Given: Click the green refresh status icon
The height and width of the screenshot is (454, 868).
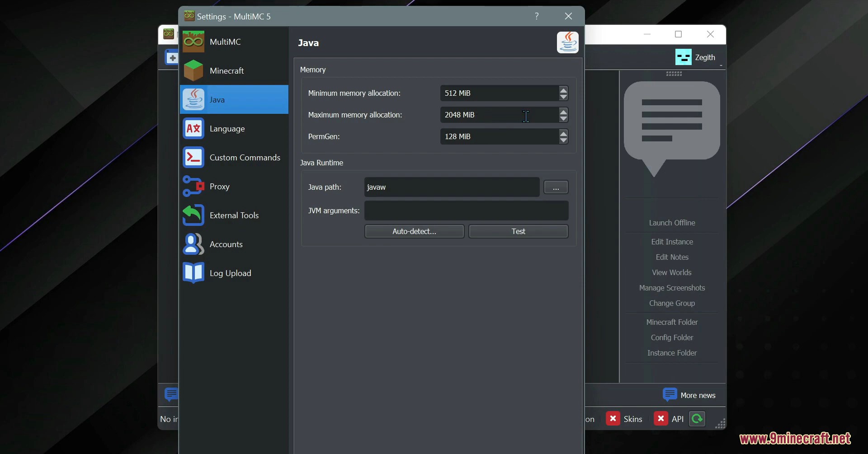Looking at the screenshot, I should (697, 419).
